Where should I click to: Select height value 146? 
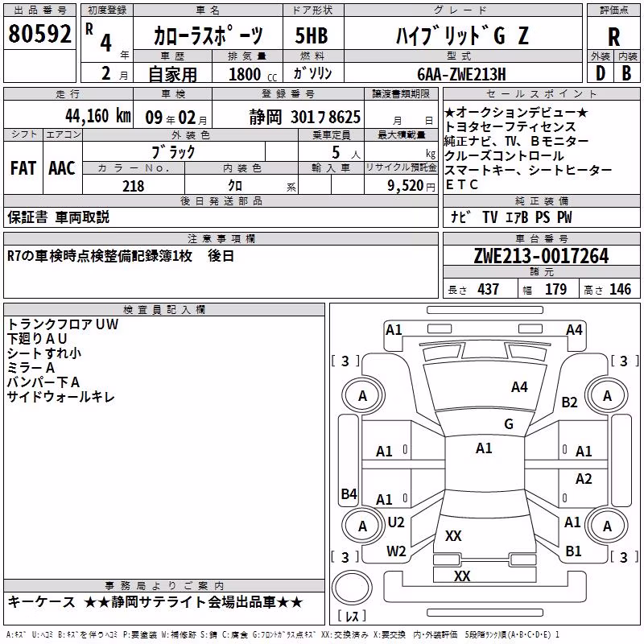[620, 289]
